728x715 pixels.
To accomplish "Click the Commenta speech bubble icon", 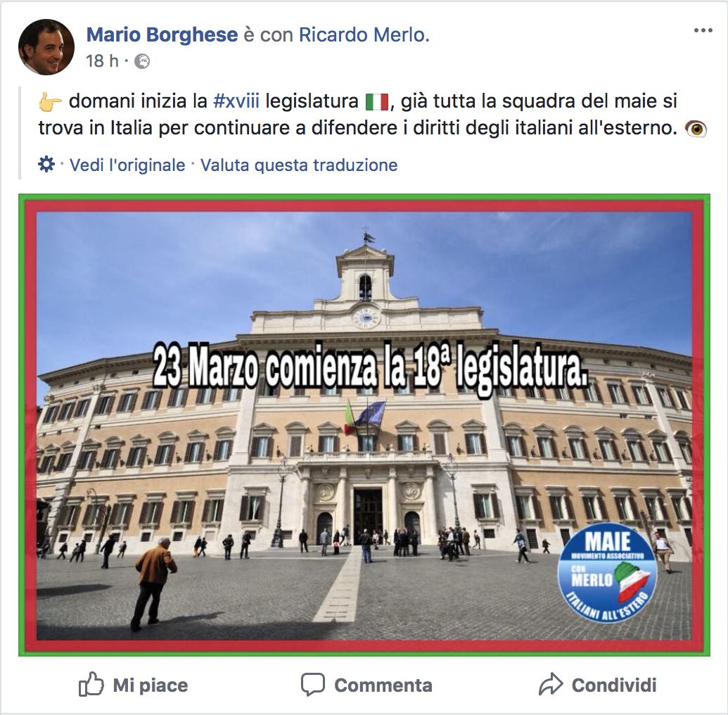I will (x=312, y=684).
